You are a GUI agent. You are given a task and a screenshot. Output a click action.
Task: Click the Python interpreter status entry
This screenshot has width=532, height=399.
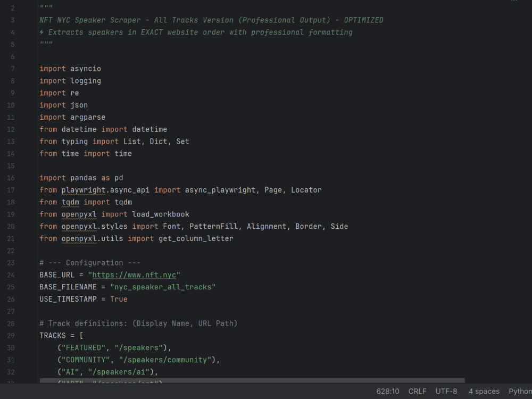point(520,391)
